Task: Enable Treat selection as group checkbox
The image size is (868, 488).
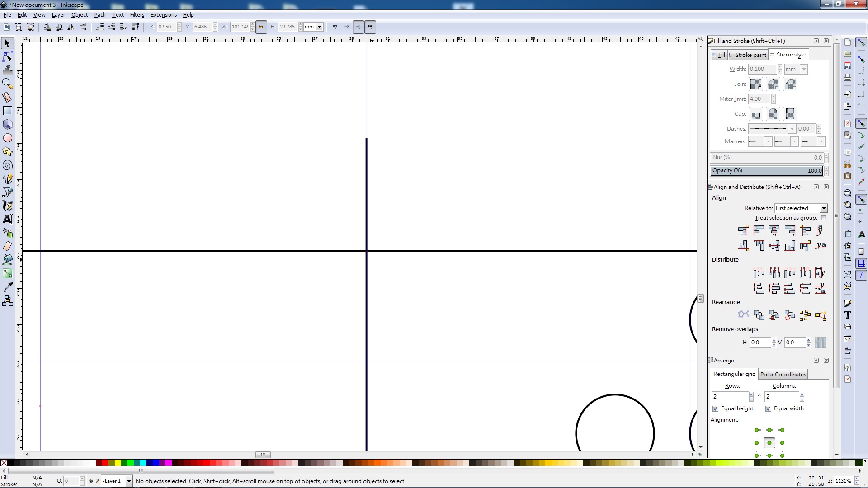Action: coord(823,218)
